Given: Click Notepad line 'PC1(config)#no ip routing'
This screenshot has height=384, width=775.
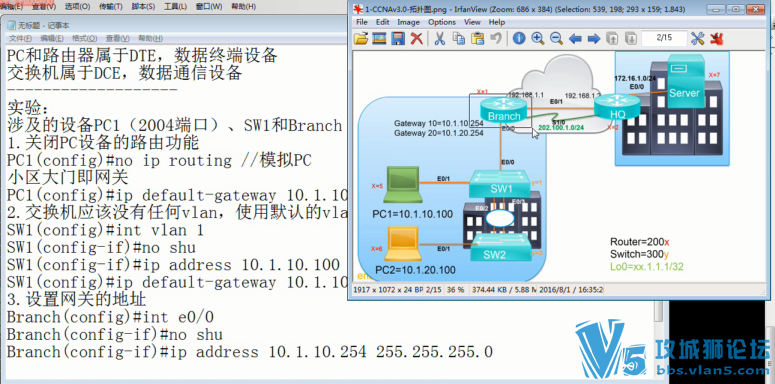Looking at the screenshot, I should pyautogui.click(x=119, y=161).
